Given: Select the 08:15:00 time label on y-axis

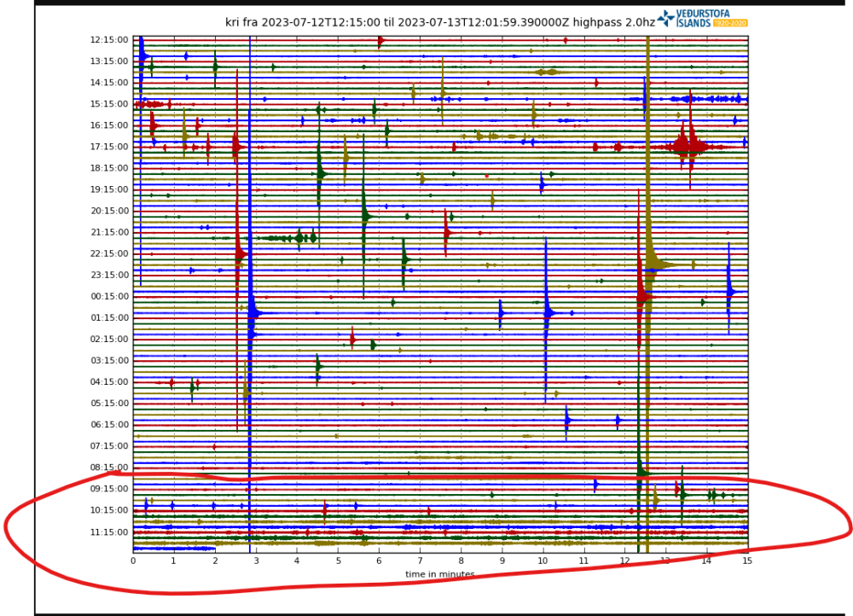Looking at the screenshot, I should coord(109,468).
